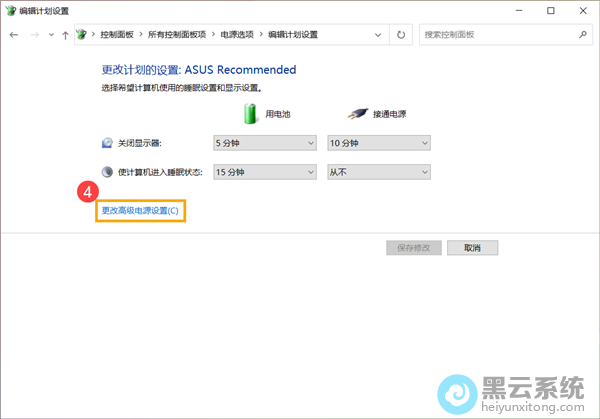This screenshot has width=600, height=419.
Task: Select 所有控制面板项 in breadcrumb
Action: (x=177, y=35)
